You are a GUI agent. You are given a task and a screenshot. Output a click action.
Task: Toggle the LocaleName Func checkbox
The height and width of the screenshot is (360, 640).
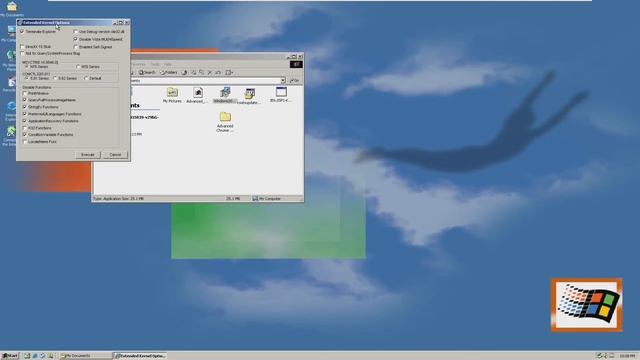pos(25,142)
